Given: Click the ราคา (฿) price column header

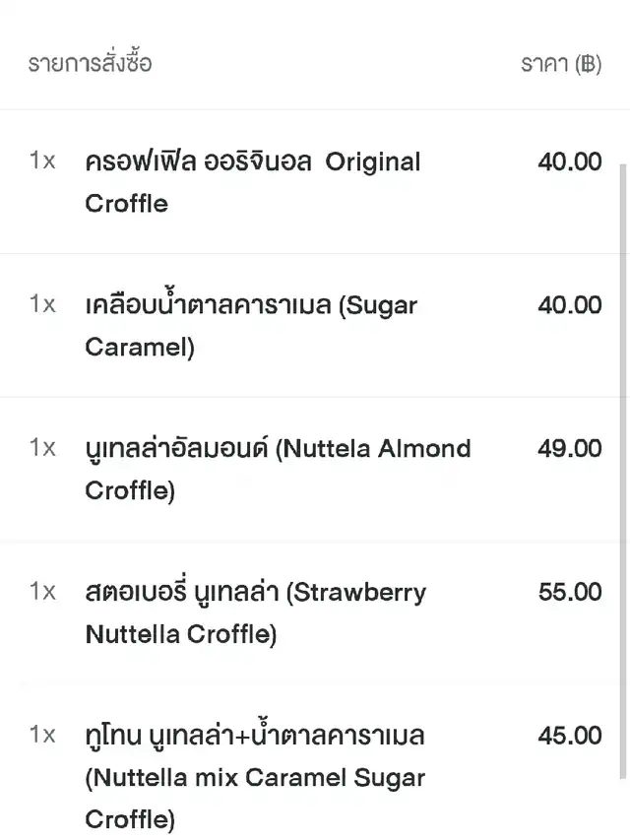Looking at the screenshot, I should pyautogui.click(x=560, y=65).
